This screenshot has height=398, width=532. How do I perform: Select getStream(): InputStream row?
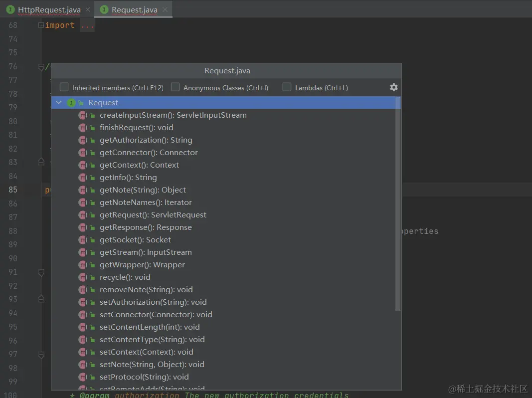pyautogui.click(x=223, y=252)
